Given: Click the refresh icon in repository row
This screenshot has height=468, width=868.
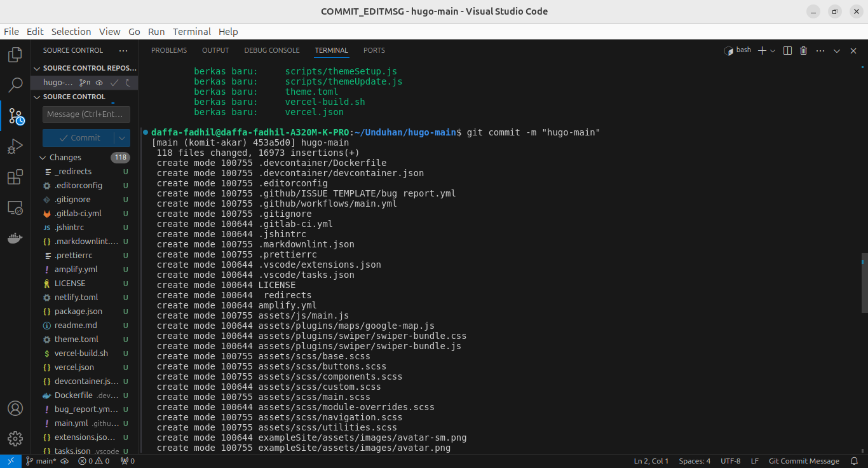Looking at the screenshot, I should tap(128, 83).
